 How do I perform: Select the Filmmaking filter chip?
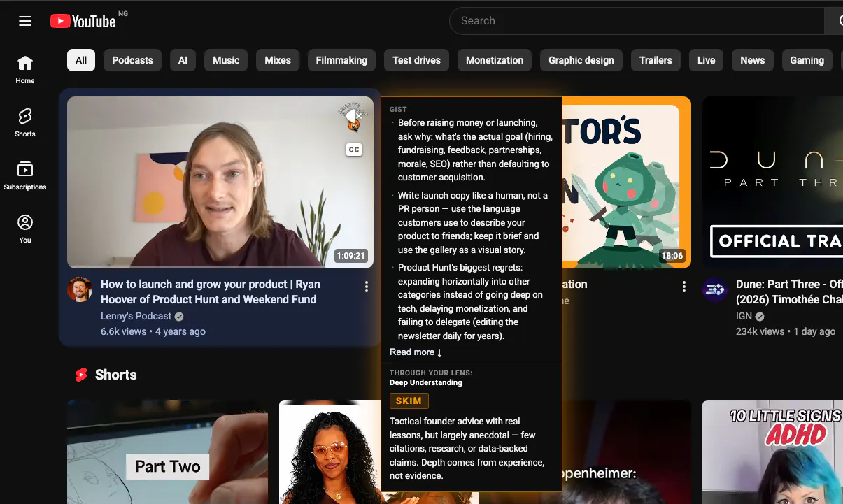341,60
